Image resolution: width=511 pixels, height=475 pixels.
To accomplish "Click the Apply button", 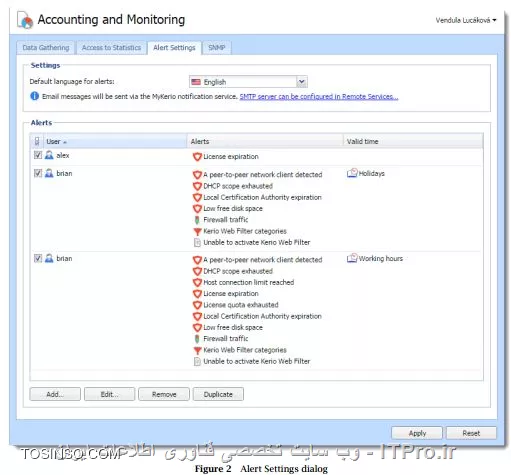I will click(x=417, y=433).
